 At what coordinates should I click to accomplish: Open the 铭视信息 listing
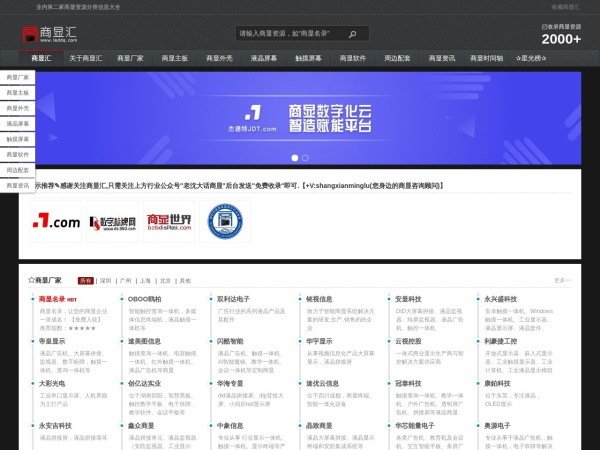319,299
